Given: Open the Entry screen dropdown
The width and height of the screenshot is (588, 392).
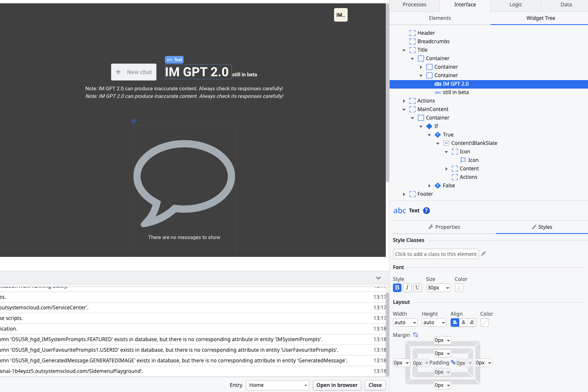Looking at the screenshot, I should coord(278,385).
